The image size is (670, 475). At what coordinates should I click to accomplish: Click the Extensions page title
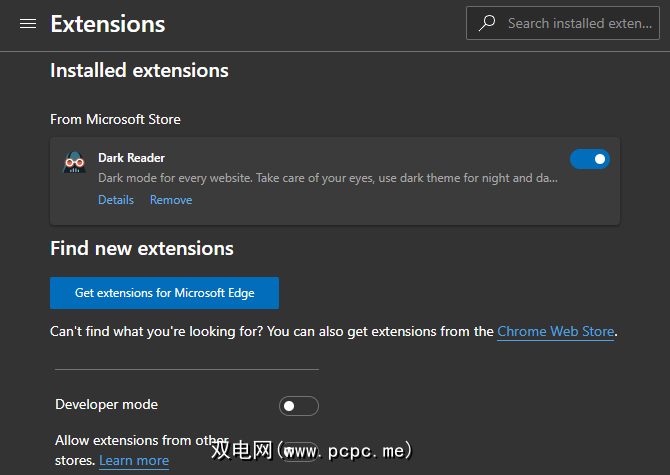click(108, 24)
